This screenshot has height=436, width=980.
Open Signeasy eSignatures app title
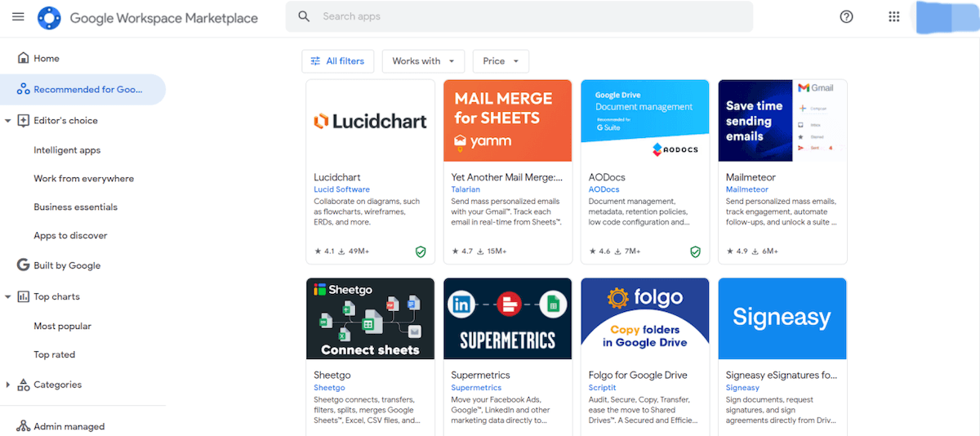[782, 376]
